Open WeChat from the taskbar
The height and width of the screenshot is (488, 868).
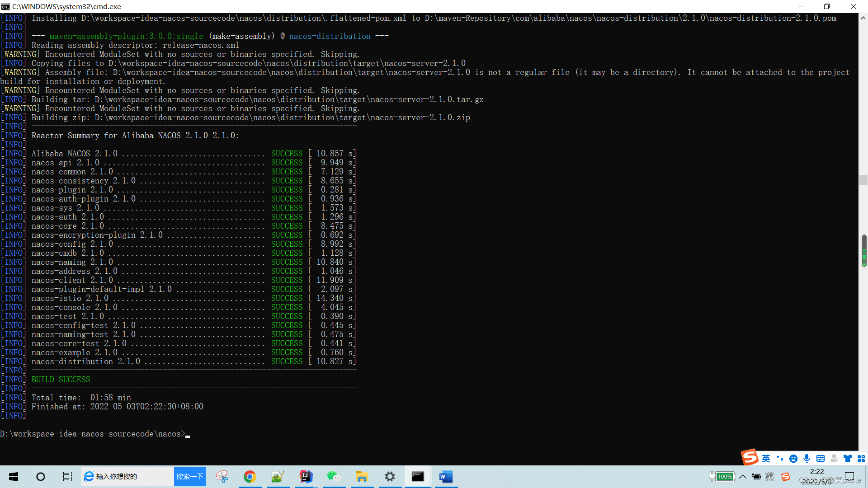click(334, 477)
